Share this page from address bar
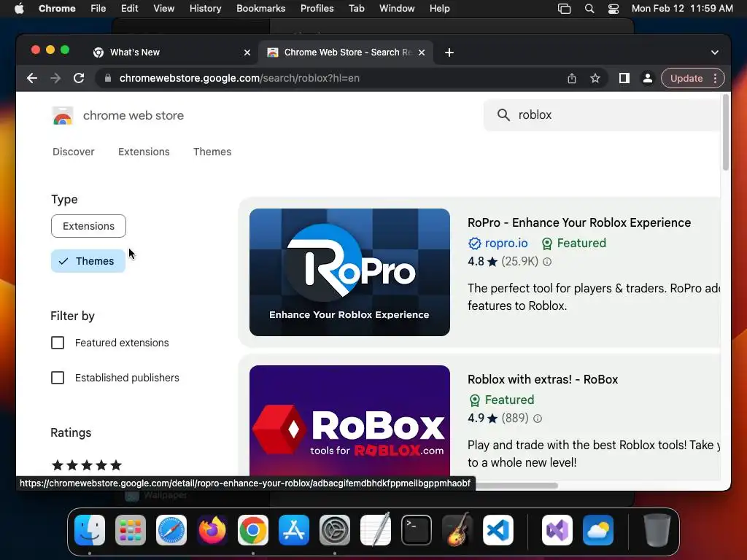Image resolution: width=747 pixels, height=560 pixels. pyautogui.click(x=572, y=78)
